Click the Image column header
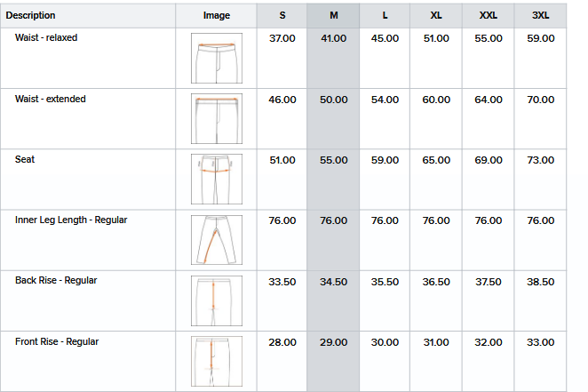588x392 pixels. [216, 15]
